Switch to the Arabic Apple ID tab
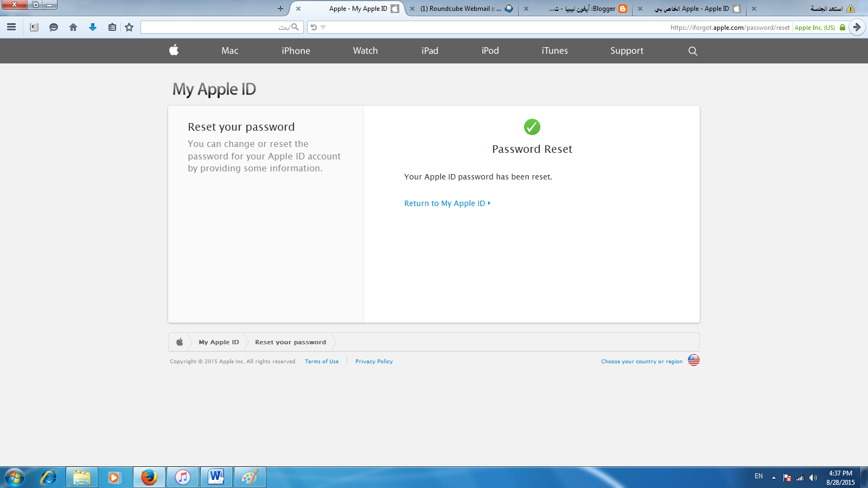This screenshot has width=868, height=488. tap(689, 9)
